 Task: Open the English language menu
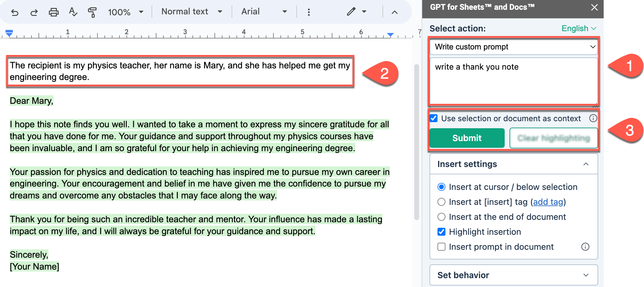(x=579, y=28)
